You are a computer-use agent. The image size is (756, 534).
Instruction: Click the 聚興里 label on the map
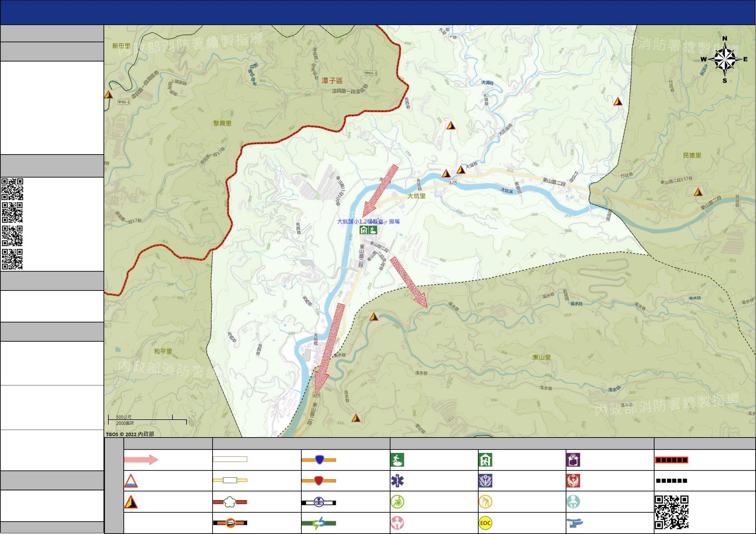(222, 123)
